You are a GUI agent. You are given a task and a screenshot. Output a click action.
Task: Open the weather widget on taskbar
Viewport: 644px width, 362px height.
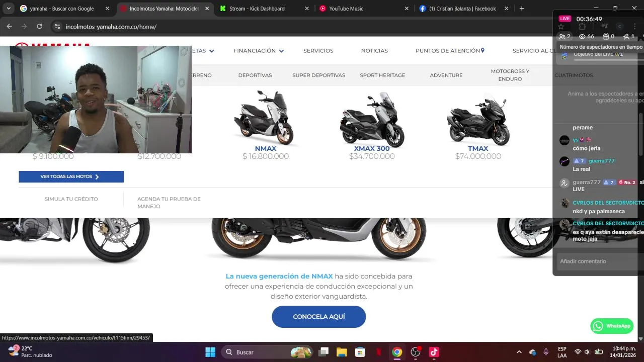pos(29,351)
